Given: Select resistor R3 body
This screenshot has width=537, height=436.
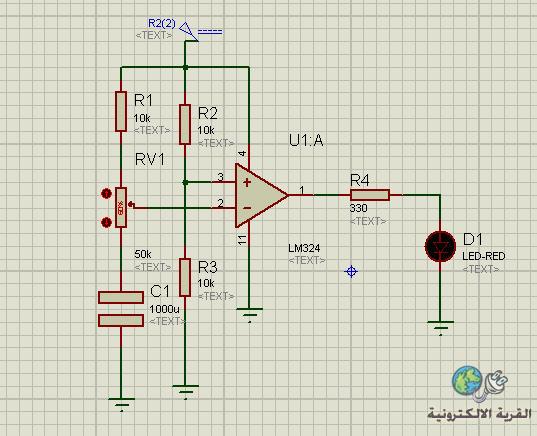Looking at the screenshot, I should point(185,277).
